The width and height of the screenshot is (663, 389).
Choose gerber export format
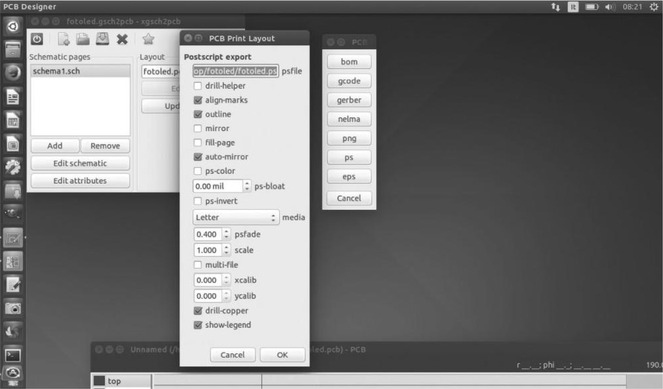click(349, 100)
